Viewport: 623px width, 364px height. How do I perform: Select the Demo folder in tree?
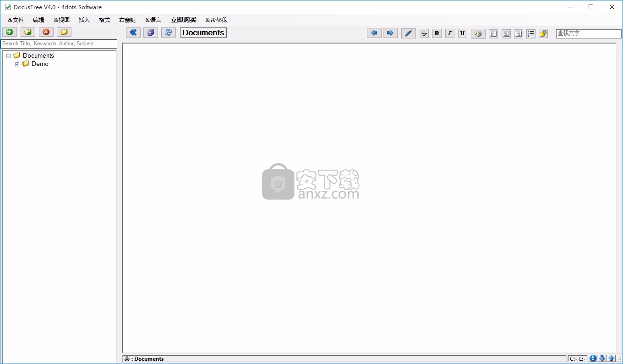point(40,64)
